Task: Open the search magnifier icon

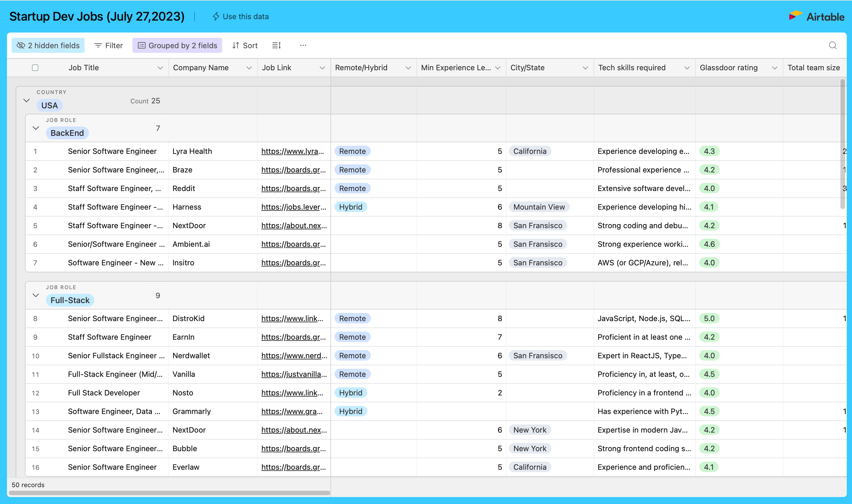Action: [x=832, y=45]
